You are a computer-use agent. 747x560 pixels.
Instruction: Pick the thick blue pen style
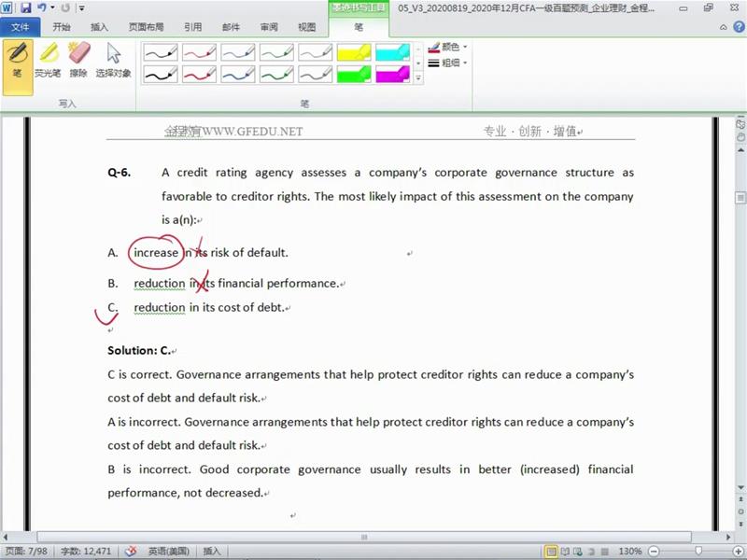pyautogui.click(x=238, y=75)
